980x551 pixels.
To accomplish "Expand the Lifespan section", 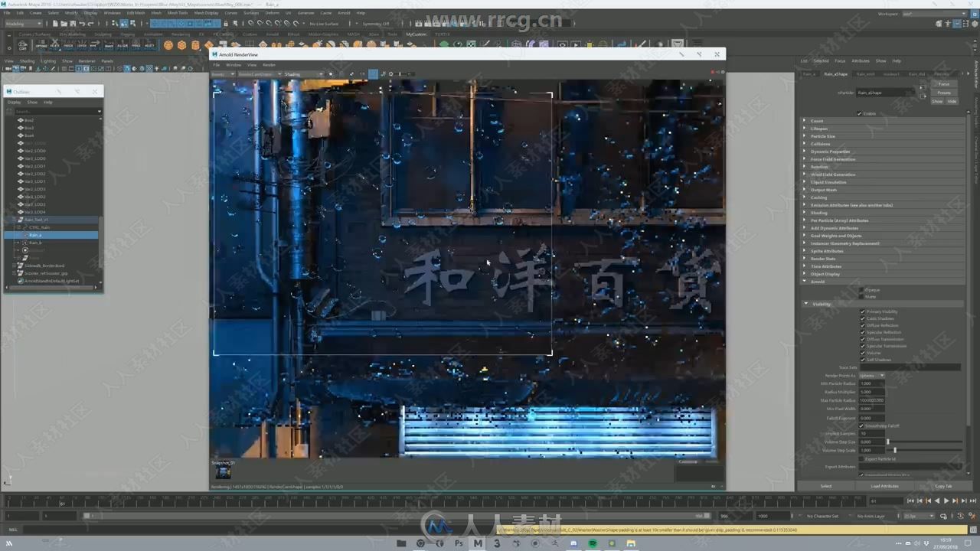I will tap(884, 129).
